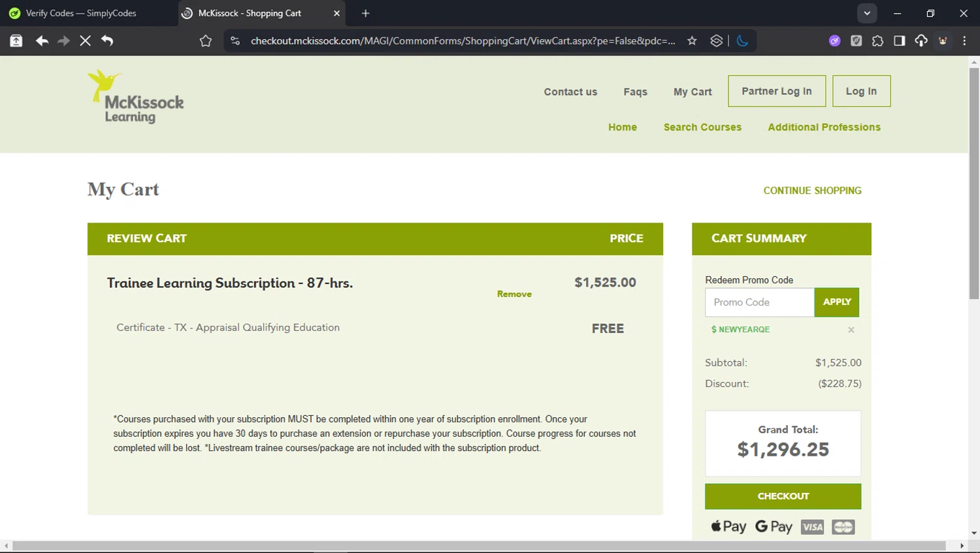The width and height of the screenshot is (980, 553).
Task: Click the vertical scrollbar thumb
Action: tap(974, 183)
